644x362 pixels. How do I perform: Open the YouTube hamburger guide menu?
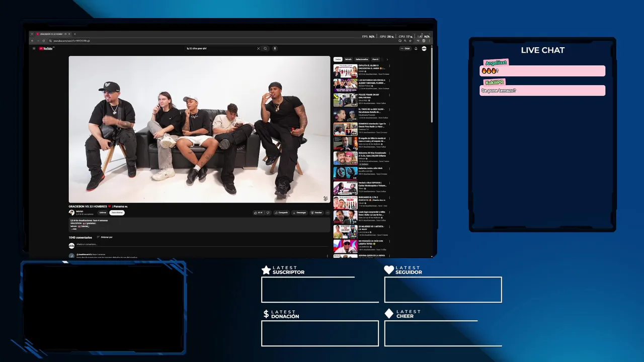[x=34, y=49]
